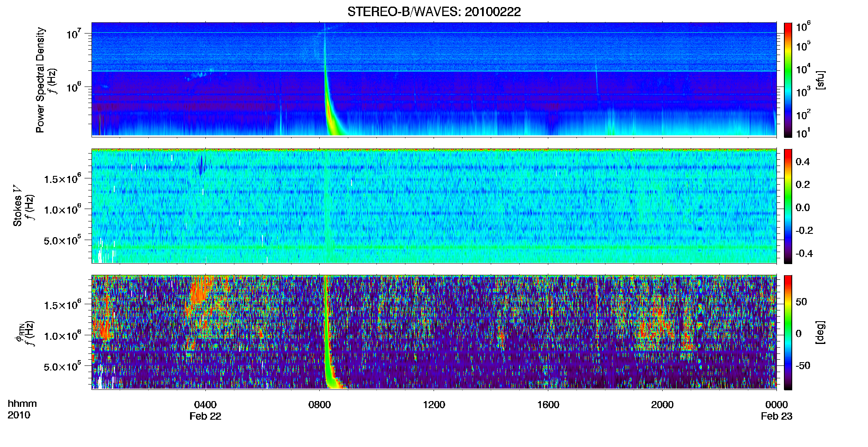
Task: Click -0.2 on the Stokes V colorbar
Action: [804, 231]
